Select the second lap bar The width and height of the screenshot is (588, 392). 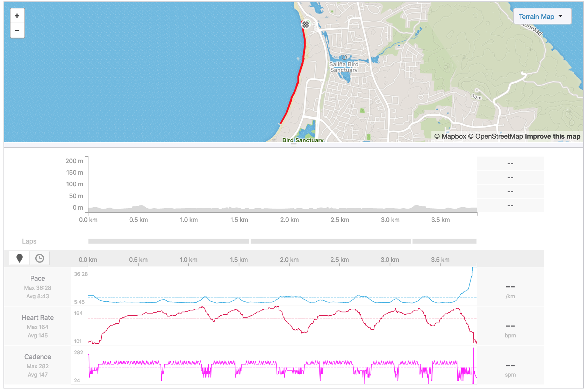(x=331, y=241)
